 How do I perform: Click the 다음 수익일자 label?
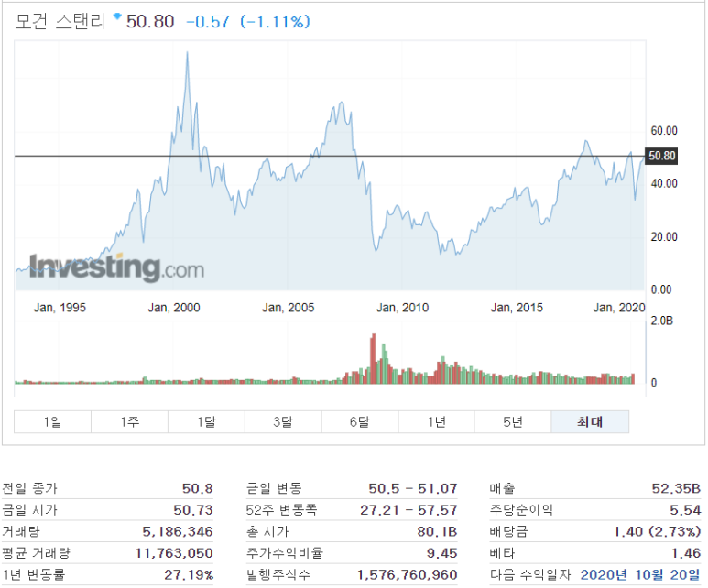pyautogui.click(x=530, y=574)
